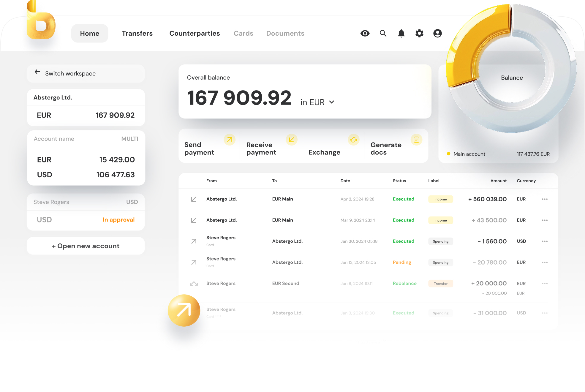585x392 pixels.
Task: Click Open new account button
Action: click(x=86, y=246)
